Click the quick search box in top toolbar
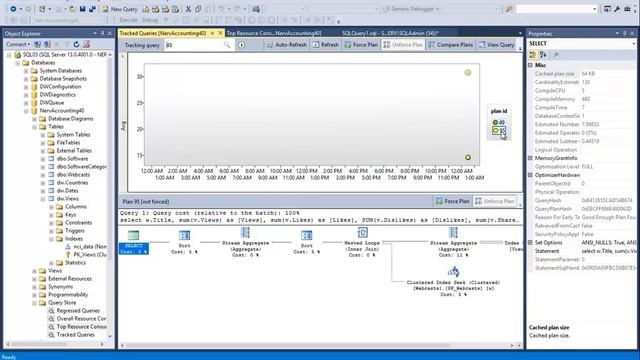The height and width of the screenshot is (360, 640). (x=557, y=9)
